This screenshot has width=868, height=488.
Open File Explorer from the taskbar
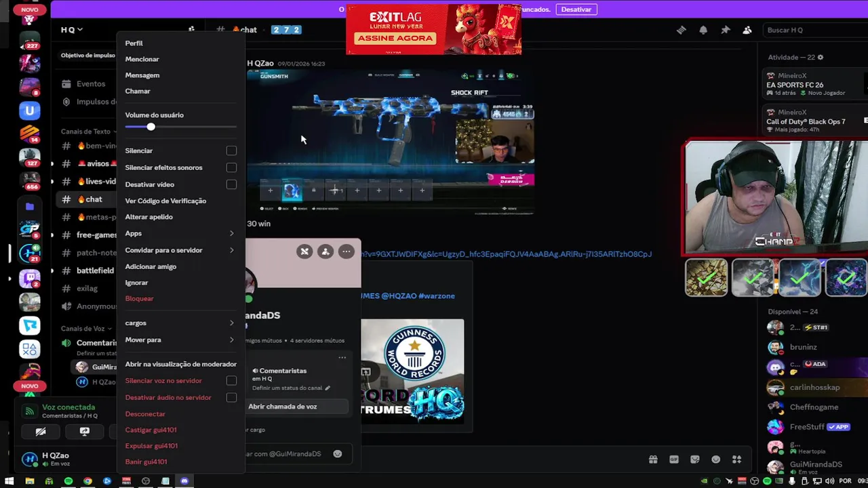[30, 481]
